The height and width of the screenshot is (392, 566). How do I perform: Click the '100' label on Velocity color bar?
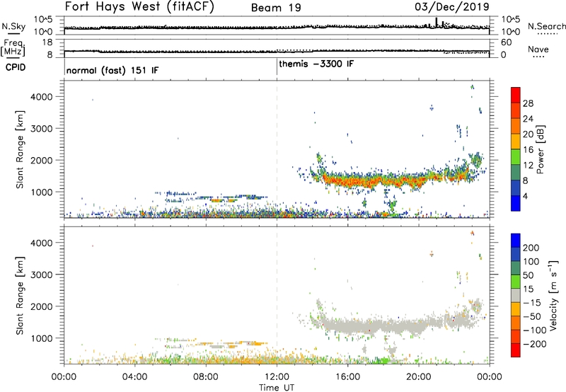coord(531,261)
